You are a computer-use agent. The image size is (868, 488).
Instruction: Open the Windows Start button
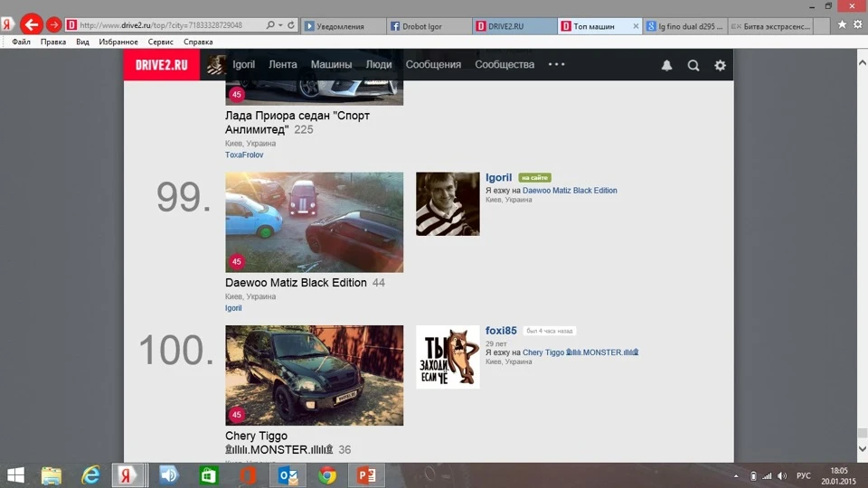click(x=15, y=475)
